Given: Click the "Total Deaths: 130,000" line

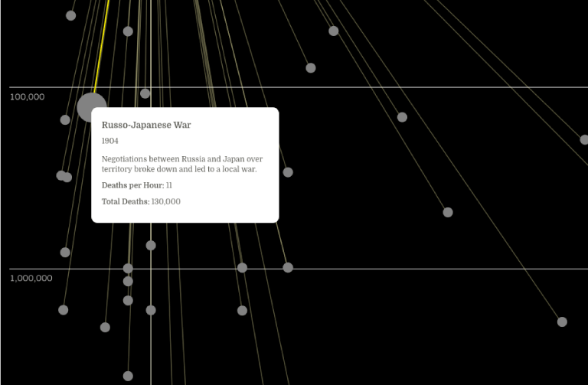Looking at the screenshot, I should 141,201.
